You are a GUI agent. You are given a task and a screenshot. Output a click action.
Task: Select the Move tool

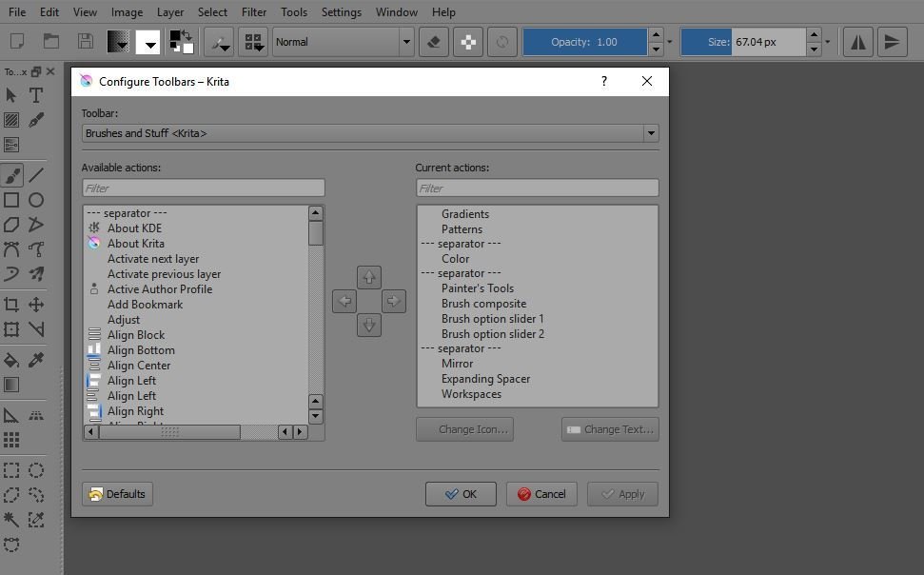(36, 305)
